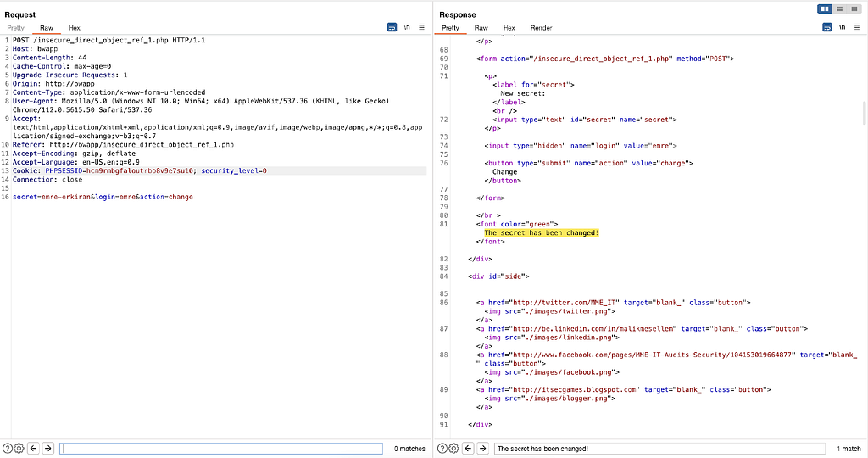Screen dimensions: 868x458
Task: Go to previous match in Request search
Action: tap(34, 448)
